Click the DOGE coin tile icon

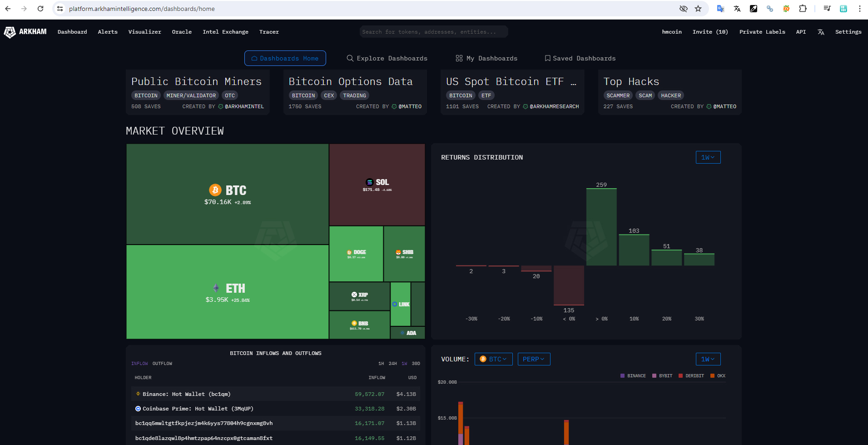coord(349,252)
